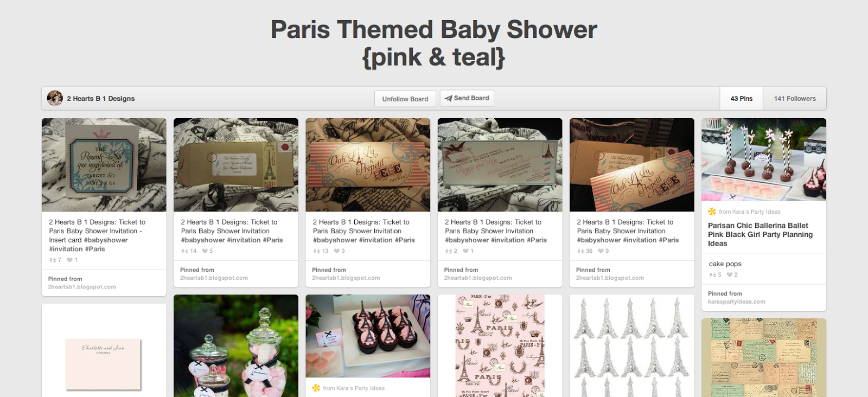
Task: Open the pink Paris pattern paper image
Action: pos(500,346)
